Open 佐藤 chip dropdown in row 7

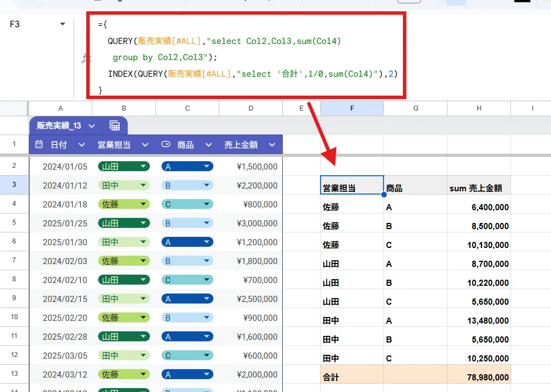[x=143, y=261]
